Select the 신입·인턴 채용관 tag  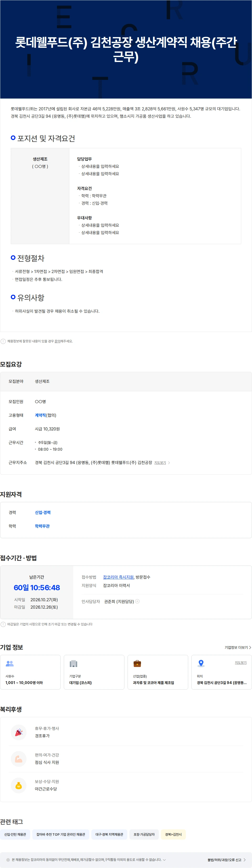click(x=15, y=834)
